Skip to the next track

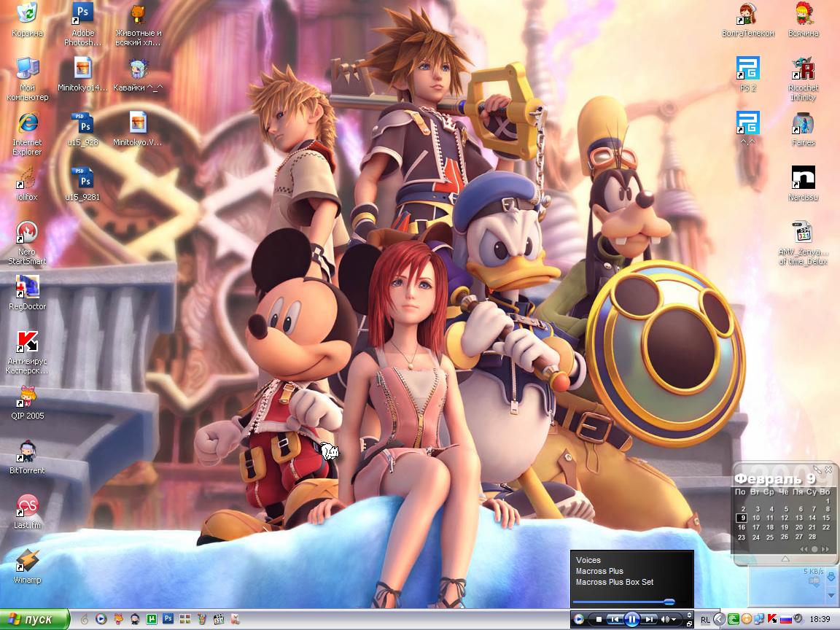click(649, 619)
